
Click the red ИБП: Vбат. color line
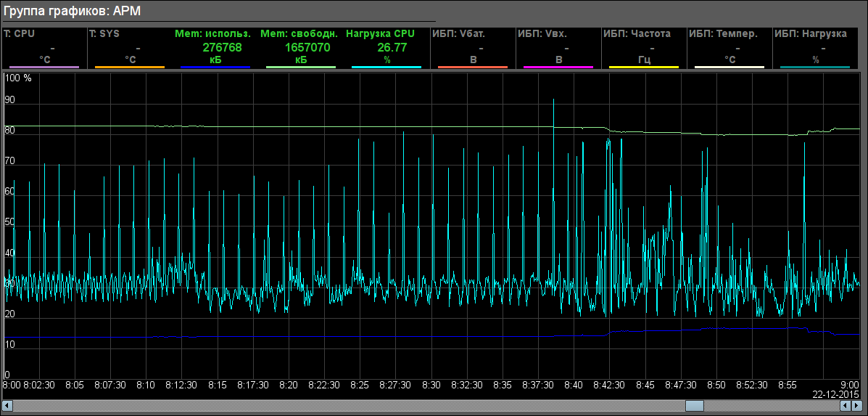click(472, 67)
